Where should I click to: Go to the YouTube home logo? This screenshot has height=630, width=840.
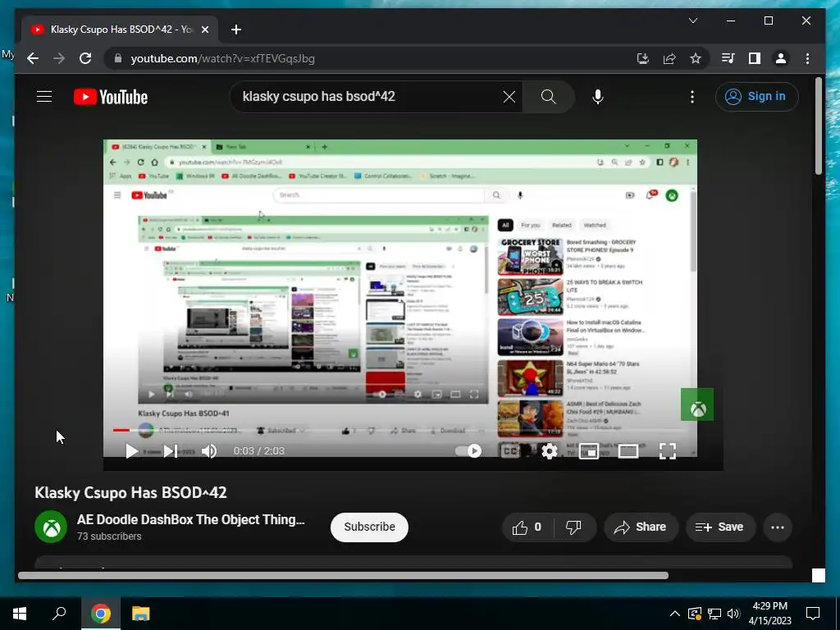pos(111,97)
